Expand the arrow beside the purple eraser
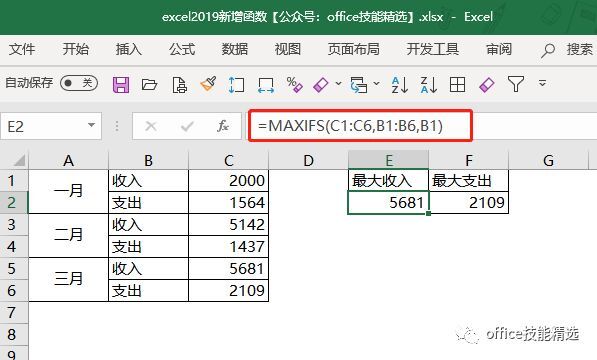Viewport: 597px width, 360px height. [338, 83]
